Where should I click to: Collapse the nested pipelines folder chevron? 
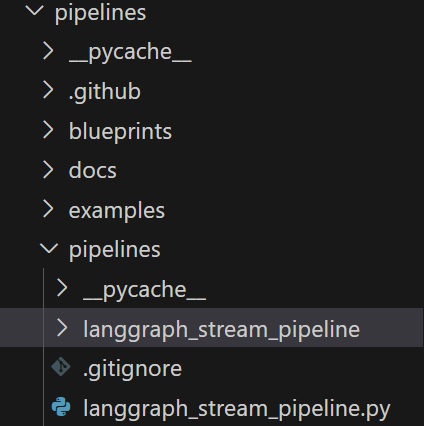(49, 249)
